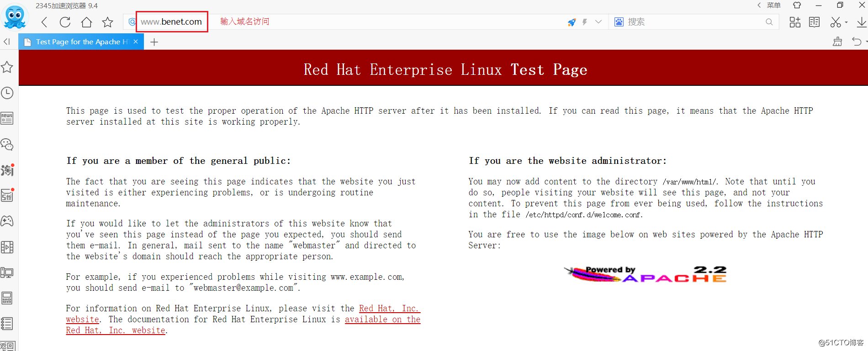The width and height of the screenshot is (868, 351).
Task: Open sidebar calculator icon
Action: (7, 298)
